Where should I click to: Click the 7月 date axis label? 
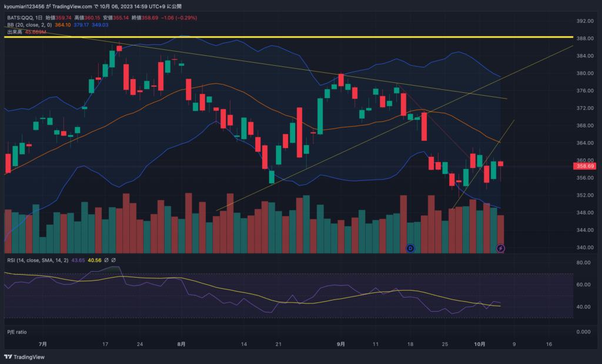click(x=42, y=344)
